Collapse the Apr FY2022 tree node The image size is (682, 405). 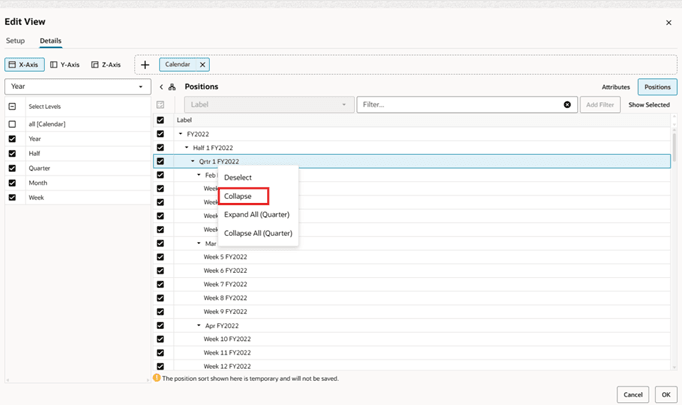[199, 325]
